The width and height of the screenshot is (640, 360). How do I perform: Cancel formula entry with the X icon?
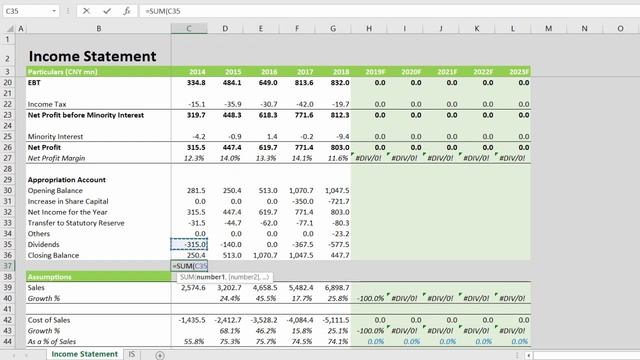pyautogui.click(x=86, y=11)
